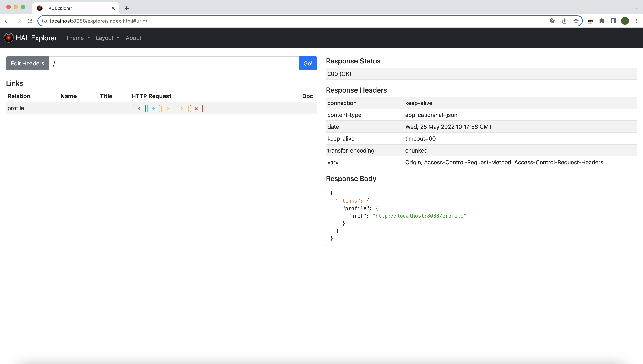Reload the page with the refresh icon

(30, 21)
